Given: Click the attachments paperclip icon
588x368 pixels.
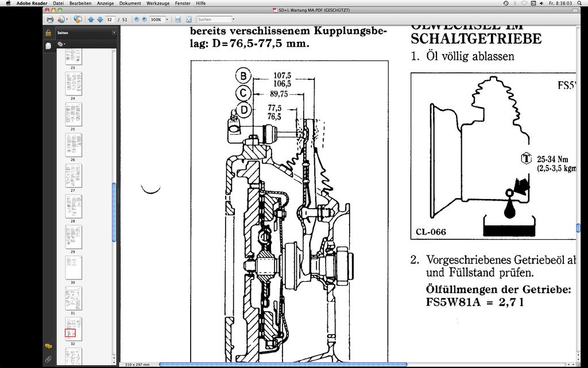Looking at the screenshot, I should pyautogui.click(x=48, y=359).
